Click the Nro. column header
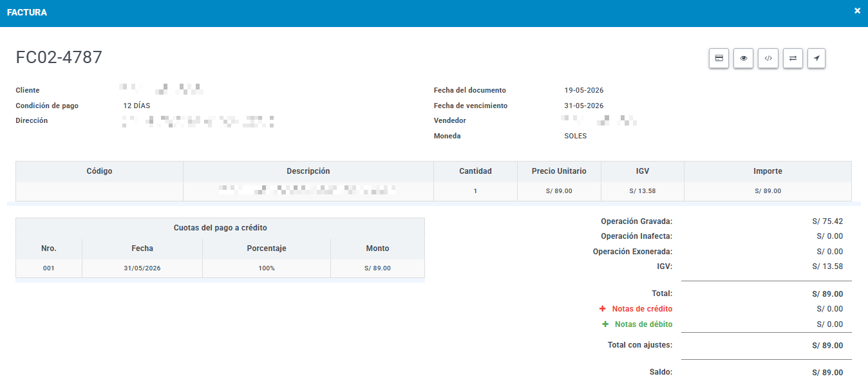 click(49, 248)
